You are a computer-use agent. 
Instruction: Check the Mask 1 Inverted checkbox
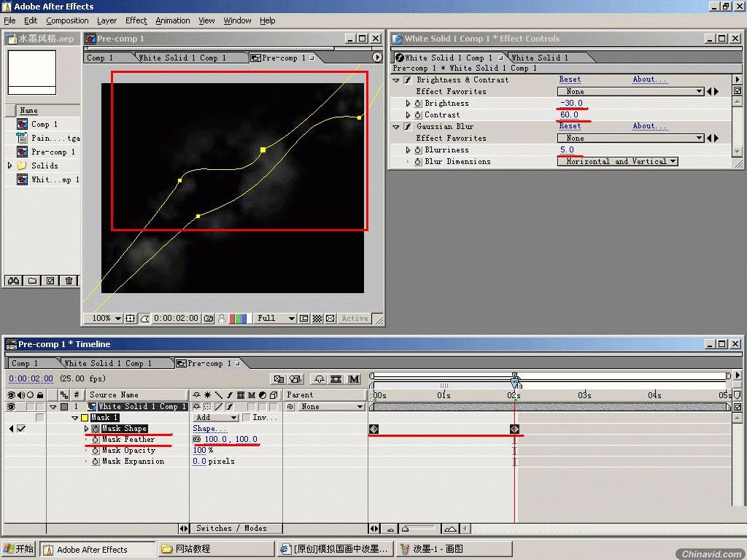click(x=246, y=418)
